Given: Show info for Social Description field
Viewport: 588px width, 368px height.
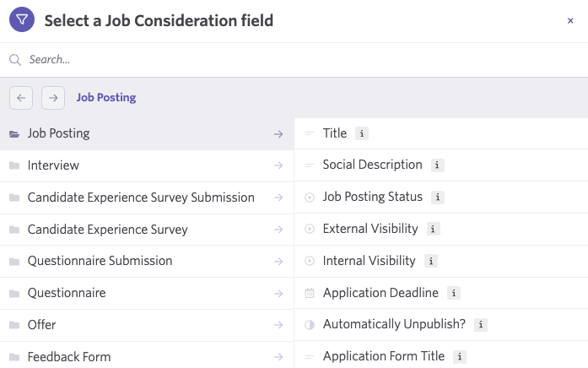Looking at the screenshot, I should pyautogui.click(x=438, y=165).
